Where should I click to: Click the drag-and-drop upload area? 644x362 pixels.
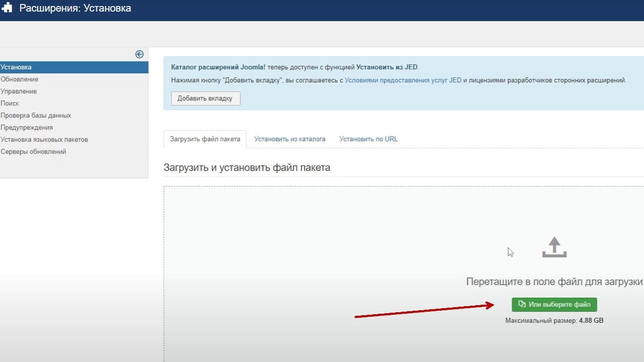404,274
